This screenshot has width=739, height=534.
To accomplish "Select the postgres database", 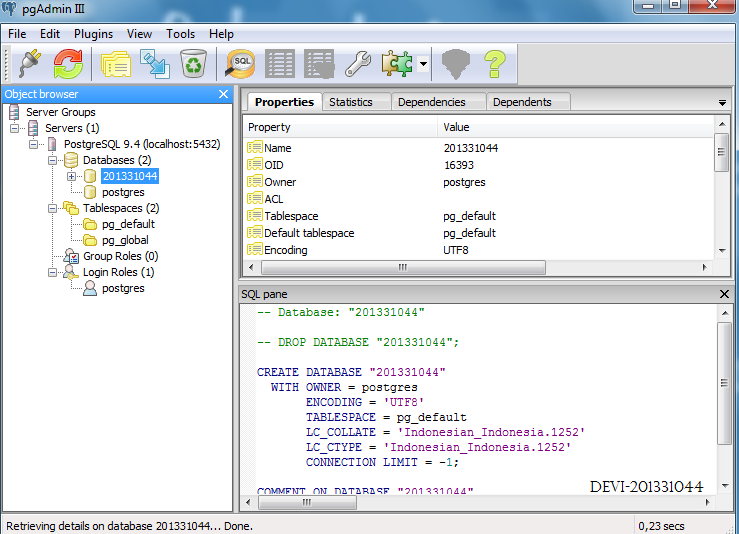I will click(x=123, y=192).
